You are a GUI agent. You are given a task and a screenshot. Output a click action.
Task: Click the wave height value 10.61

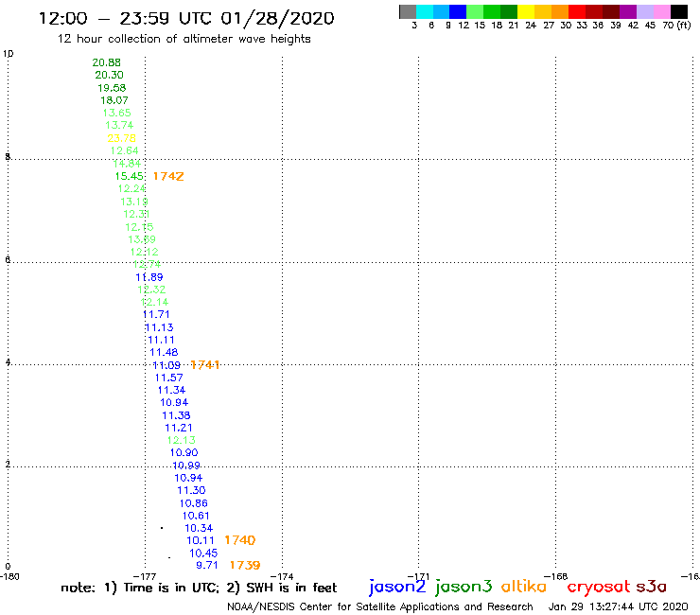(x=196, y=517)
